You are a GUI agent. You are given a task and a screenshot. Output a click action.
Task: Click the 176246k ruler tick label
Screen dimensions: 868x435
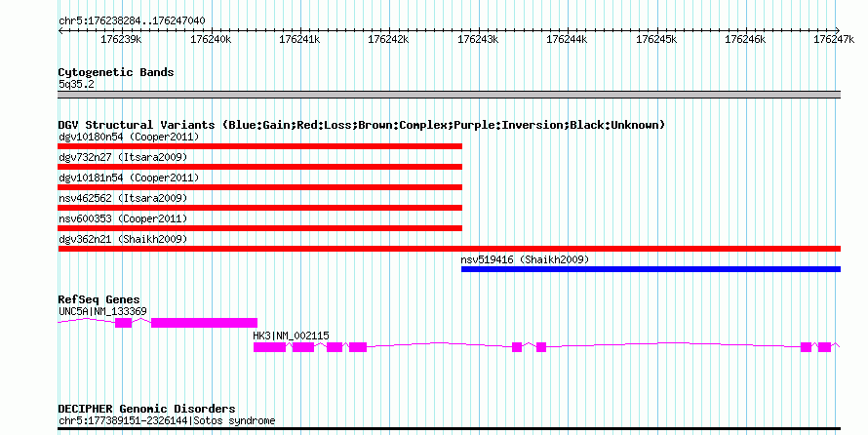tap(746, 39)
